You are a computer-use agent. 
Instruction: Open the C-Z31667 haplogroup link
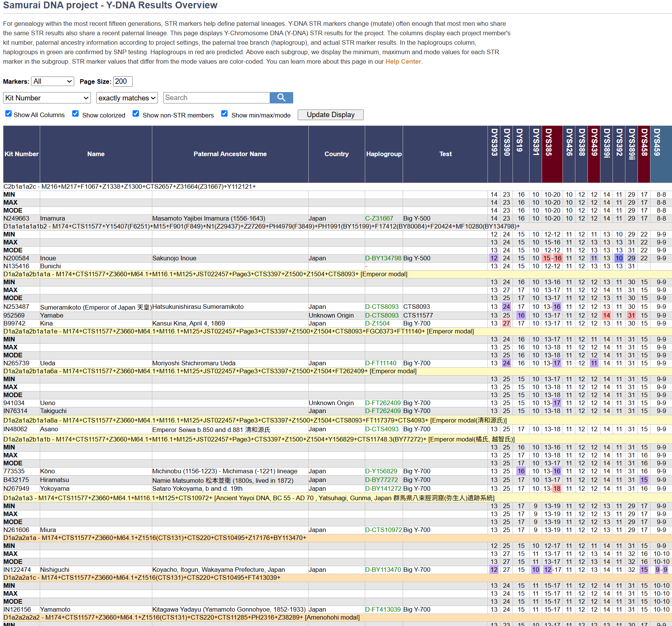(x=379, y=218)
